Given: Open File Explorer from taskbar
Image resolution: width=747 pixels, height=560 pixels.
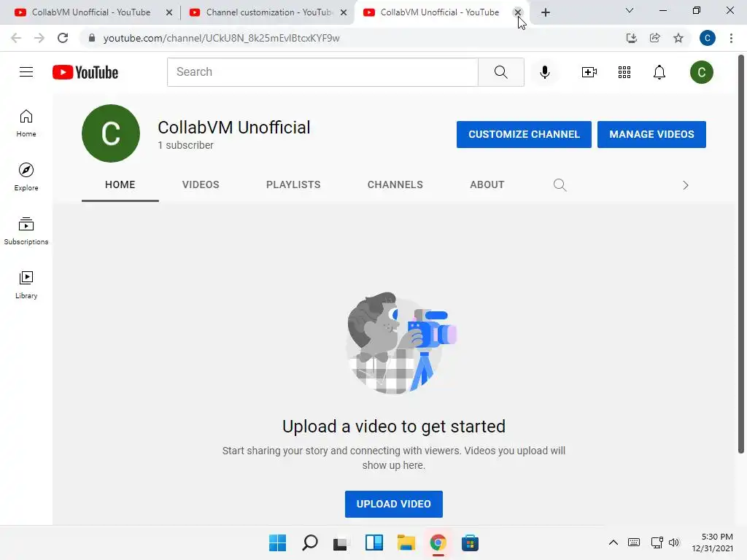Looking at the screenshot, I should click(406, 542).
